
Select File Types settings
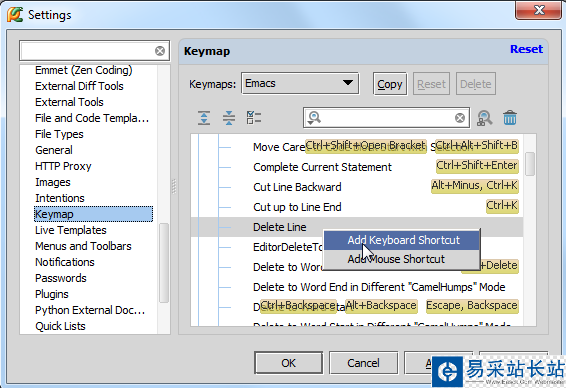click(x=59, y=134)
